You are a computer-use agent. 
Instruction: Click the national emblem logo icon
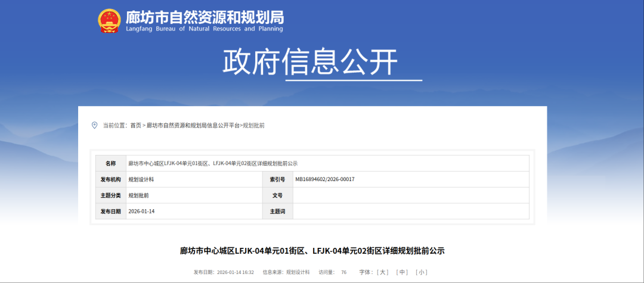[109, 21]
